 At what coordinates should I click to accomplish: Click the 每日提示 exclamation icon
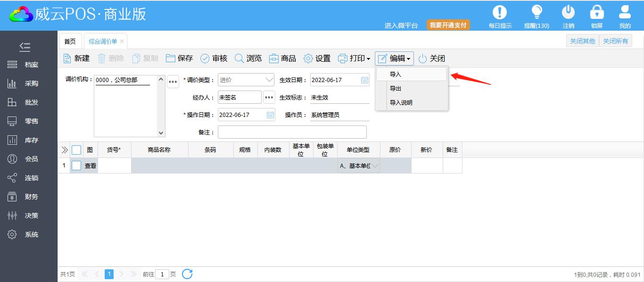[499, 13]
